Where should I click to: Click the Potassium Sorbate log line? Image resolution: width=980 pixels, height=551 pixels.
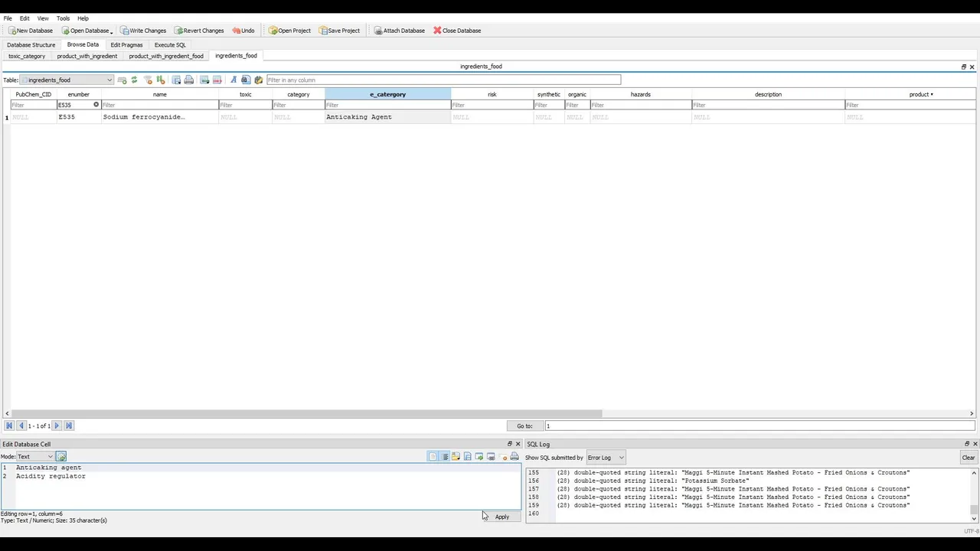[653, 481]
